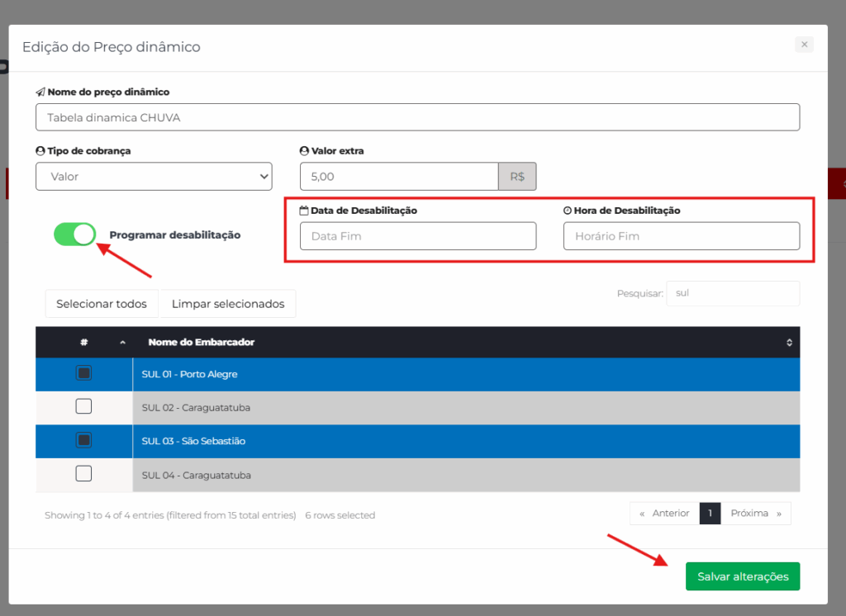Image resolution: width=846 pixels, height=616 pixels.
Task: Check the SUL 02 - Caraguatatuba checkbox
Action: 83,406
